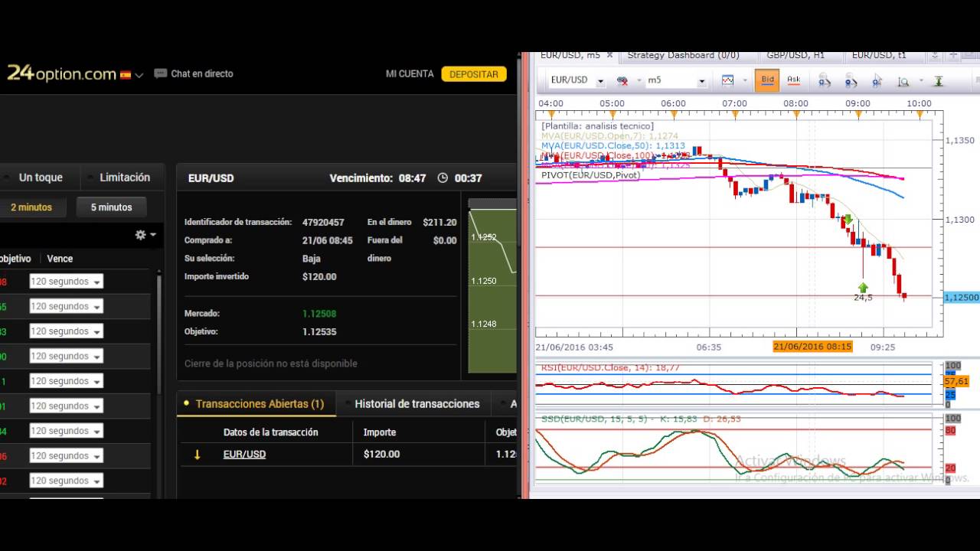Click the Importe column header

[x=380, y=432]
